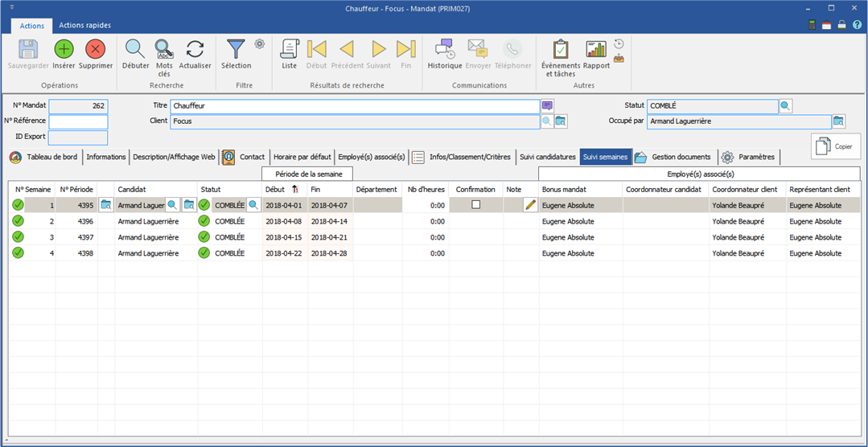Open Suivi candidatures tab
The image size is (868, 447).
(x=548, y=157)
